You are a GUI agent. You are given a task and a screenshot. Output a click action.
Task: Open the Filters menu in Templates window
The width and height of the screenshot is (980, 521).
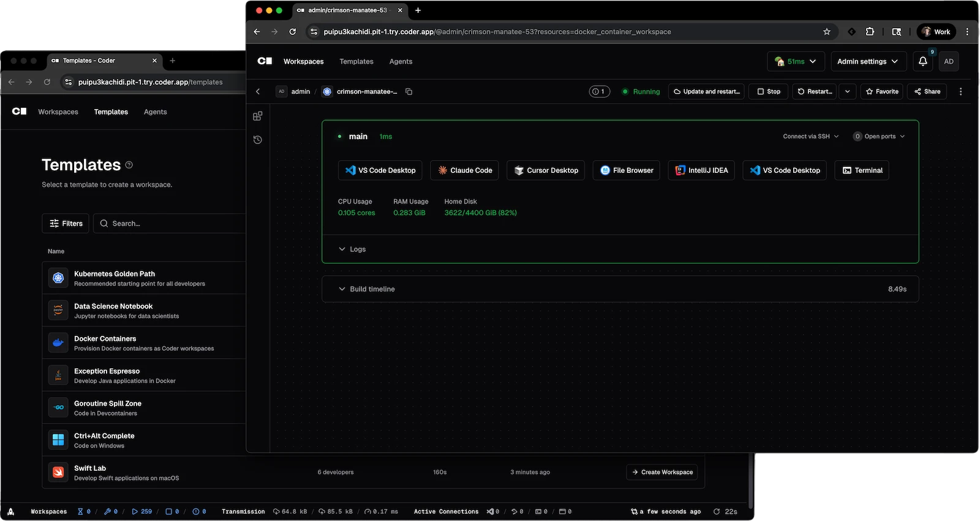[66, 224]
